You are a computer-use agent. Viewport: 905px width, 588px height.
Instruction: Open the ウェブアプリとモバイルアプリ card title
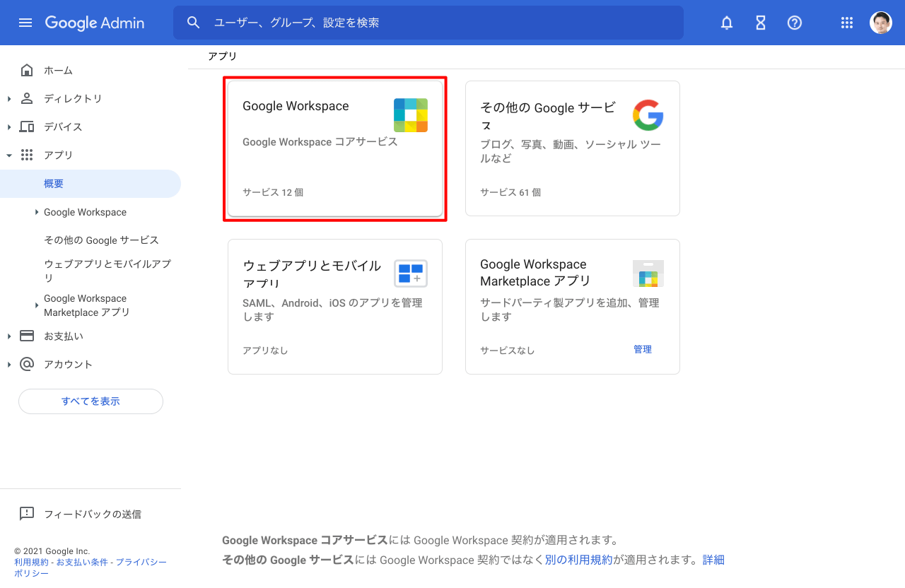312,274
